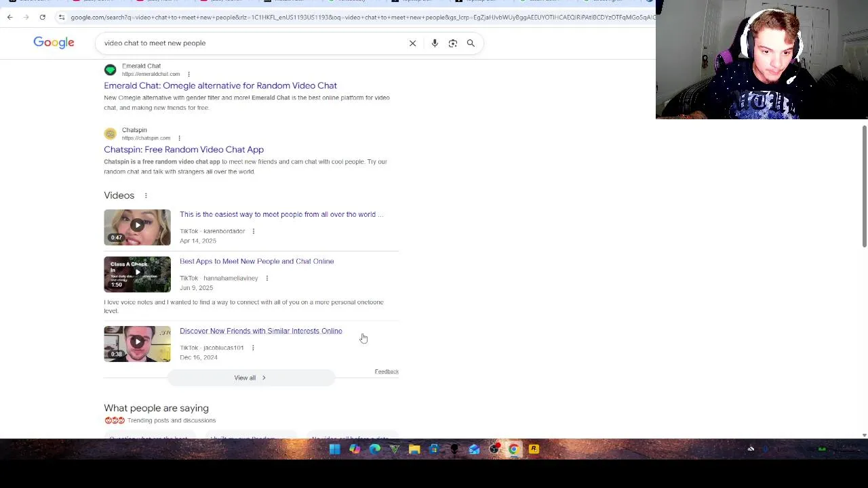Open the green V app in taskbar
The height and width of the screenshot is (488, 868).
click(395, 449)
